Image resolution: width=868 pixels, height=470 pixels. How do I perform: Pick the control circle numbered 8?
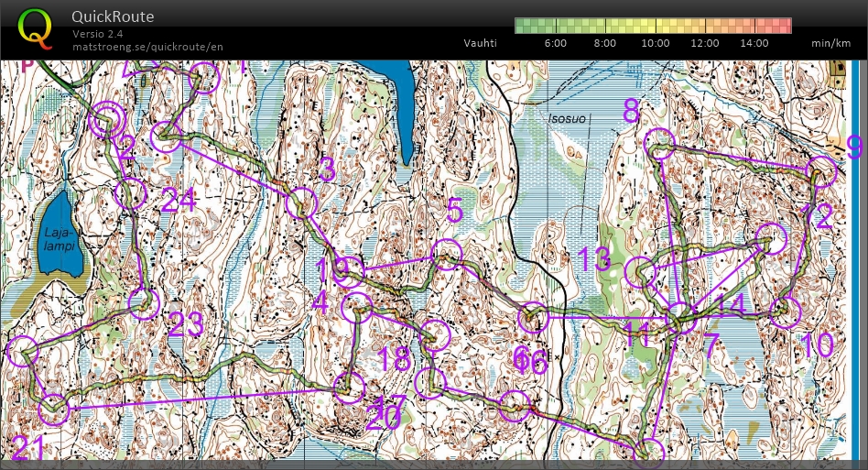pyautogui.click(x=658, y=144)
